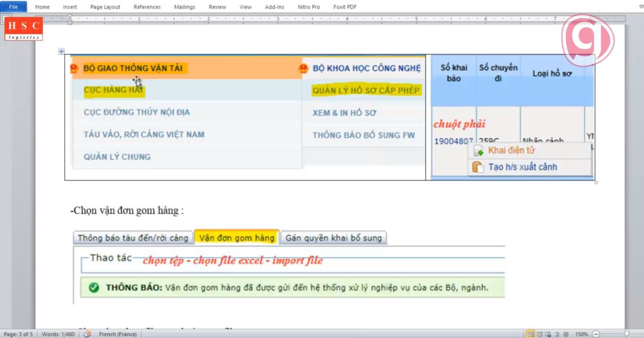The width and height of the screenshot is (644, 338).
Task: Open the View ribbon tab
Action: (245, 6)
